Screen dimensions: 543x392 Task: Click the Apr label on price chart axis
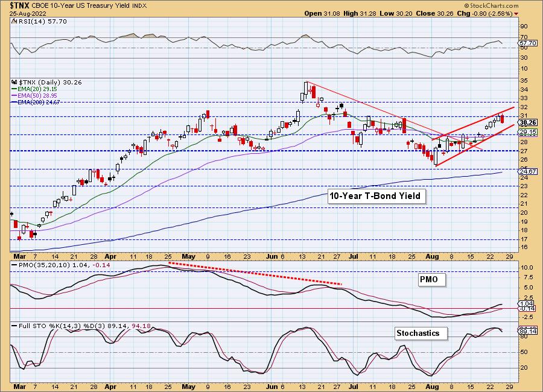(110, 256)
